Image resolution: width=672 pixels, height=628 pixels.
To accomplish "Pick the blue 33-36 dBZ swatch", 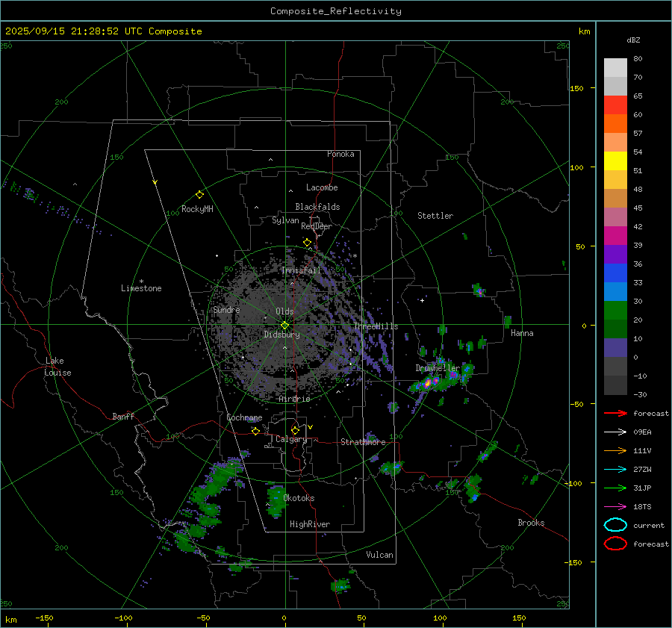I will [x=615, y=273].
